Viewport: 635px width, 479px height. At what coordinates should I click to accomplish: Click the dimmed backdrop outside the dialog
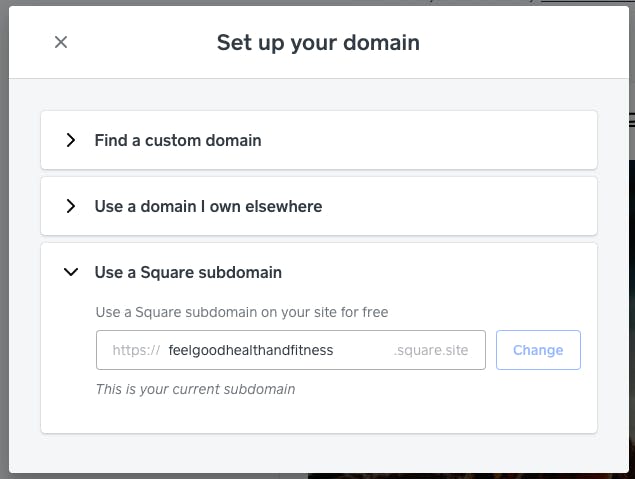coord(4,243)
